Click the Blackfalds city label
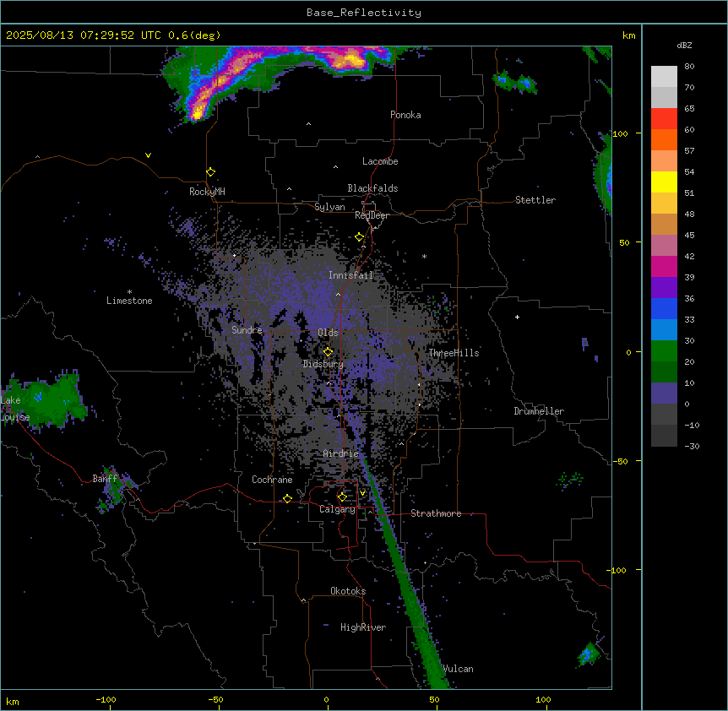The image size is (728, 711). point(372,188)
